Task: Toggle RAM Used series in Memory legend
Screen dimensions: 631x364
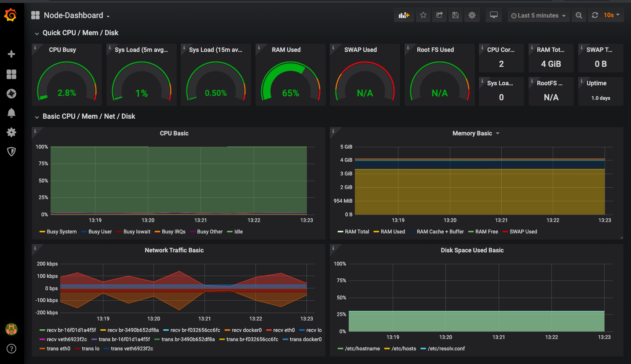Action: [x=392, y=232]
